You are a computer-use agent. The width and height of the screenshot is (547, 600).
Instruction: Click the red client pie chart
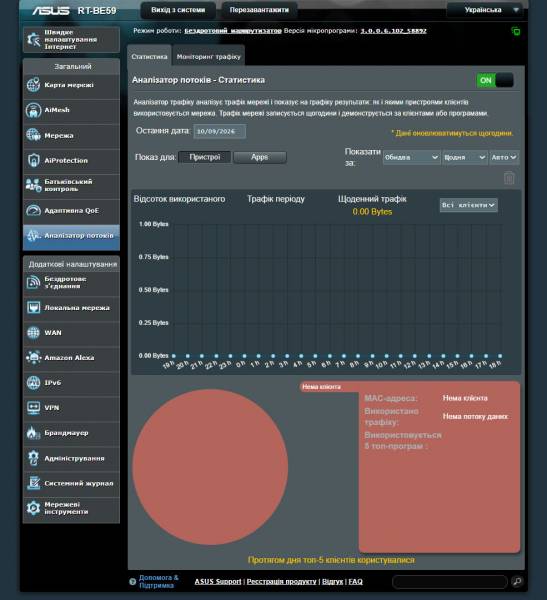(210, 467)
